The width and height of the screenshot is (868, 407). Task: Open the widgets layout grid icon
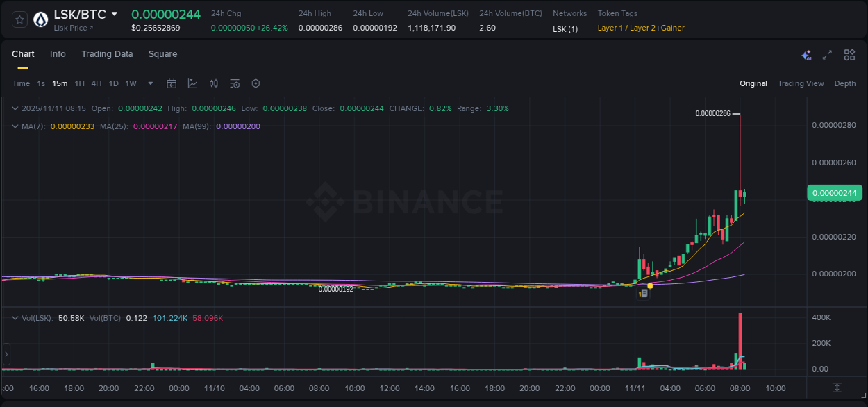(x=849, y=55)
